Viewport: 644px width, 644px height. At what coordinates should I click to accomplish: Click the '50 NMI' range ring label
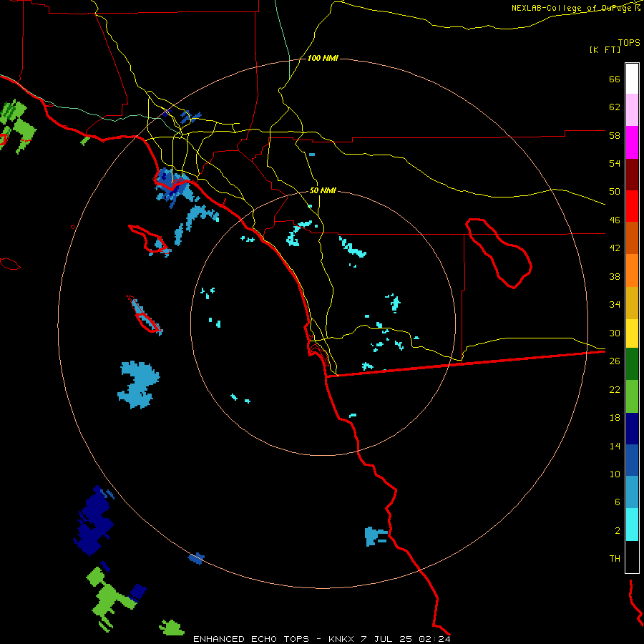click(323, 190)
